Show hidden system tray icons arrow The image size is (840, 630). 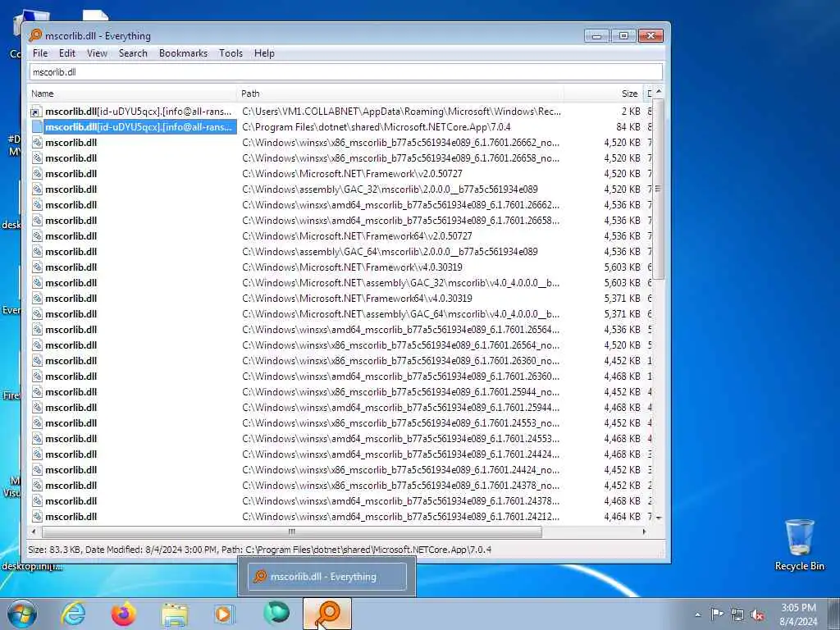pyautogui.click(x=697, y=614)
